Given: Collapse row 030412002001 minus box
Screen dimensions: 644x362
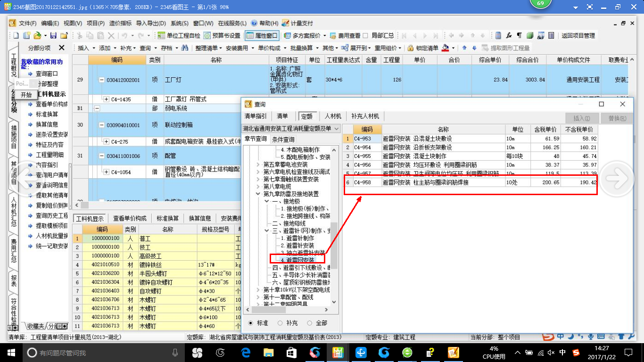Looking at the screenshot, I should pyautogui.click(x=101, y=80).
